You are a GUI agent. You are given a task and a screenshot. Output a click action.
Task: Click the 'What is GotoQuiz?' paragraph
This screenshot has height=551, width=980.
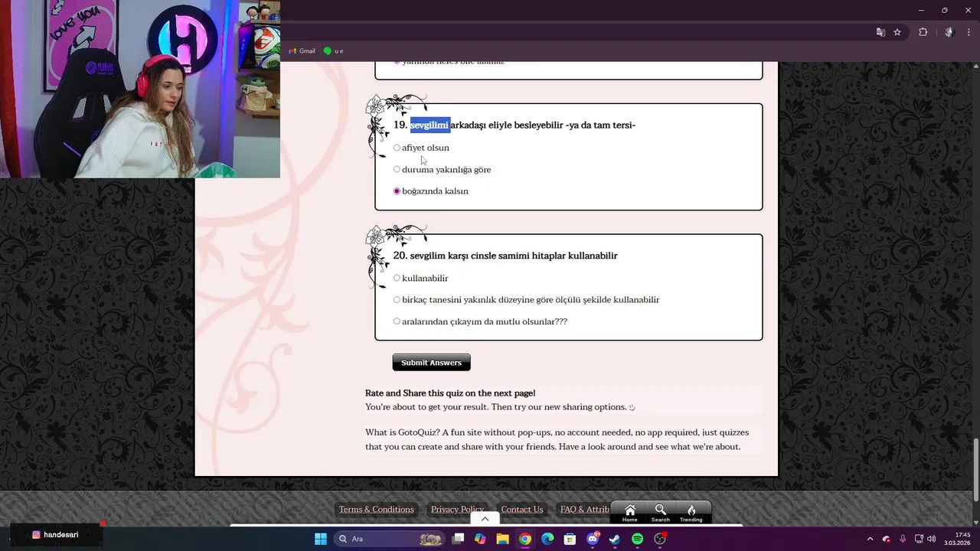coord(557,439)
